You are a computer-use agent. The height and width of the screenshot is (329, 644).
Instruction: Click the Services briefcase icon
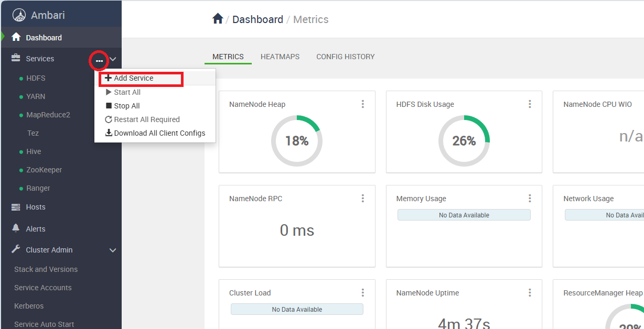(x=16, y=58)
